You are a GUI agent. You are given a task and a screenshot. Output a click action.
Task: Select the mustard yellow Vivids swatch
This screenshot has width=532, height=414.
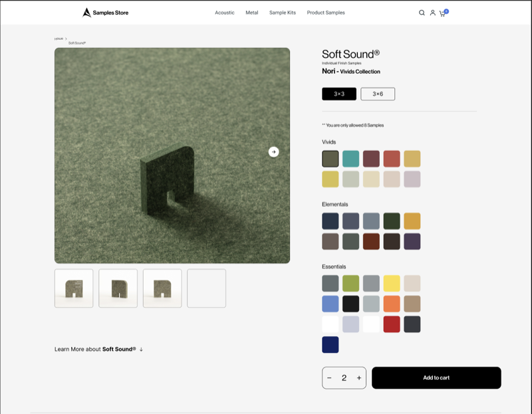pos(330,179)
